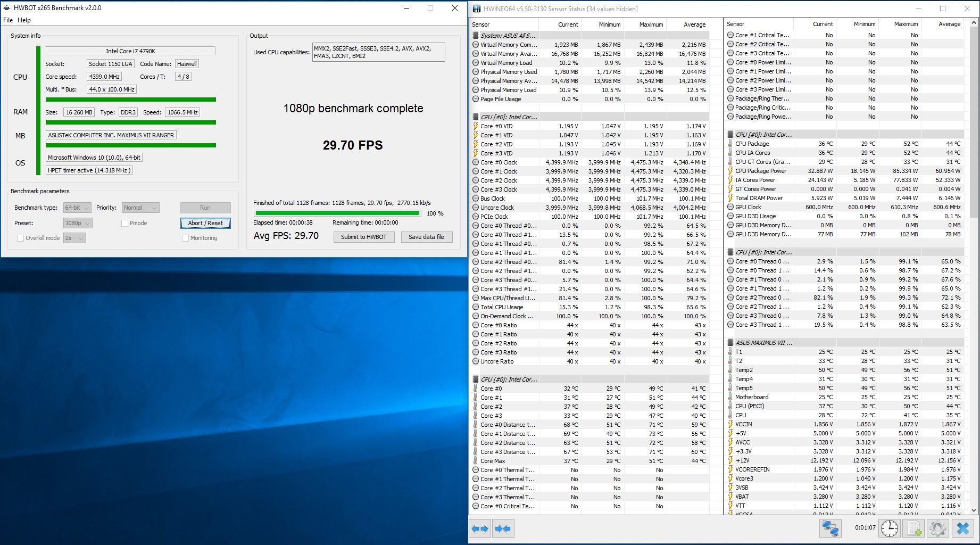Click Submit to HWBOT button
This screenshot has width=980, height=545.
point(364,237)
